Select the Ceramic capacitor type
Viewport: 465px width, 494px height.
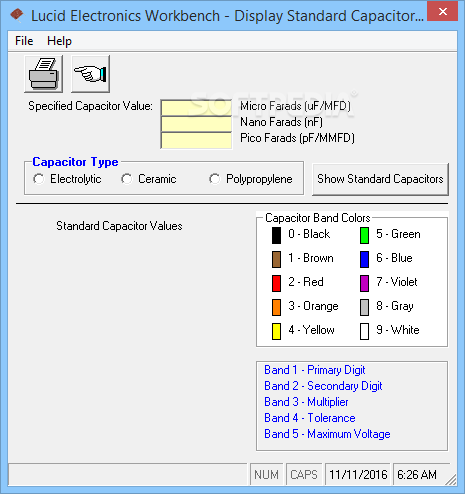coord(149,179)
